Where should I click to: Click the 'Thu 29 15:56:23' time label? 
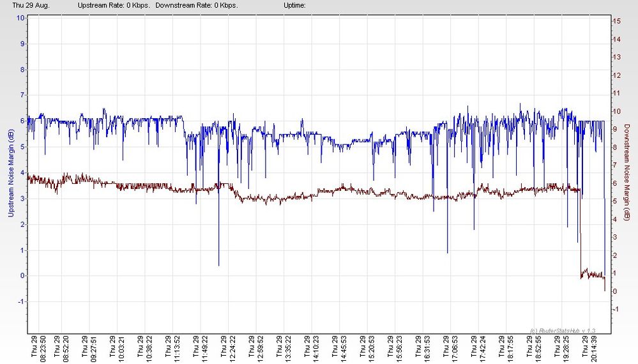pos(395,349)
